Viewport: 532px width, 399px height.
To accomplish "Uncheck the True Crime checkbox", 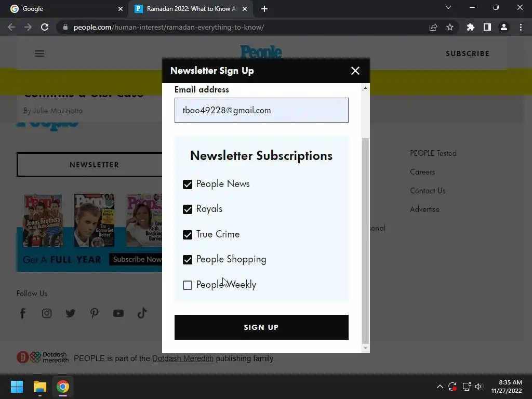I will (187, 234).
